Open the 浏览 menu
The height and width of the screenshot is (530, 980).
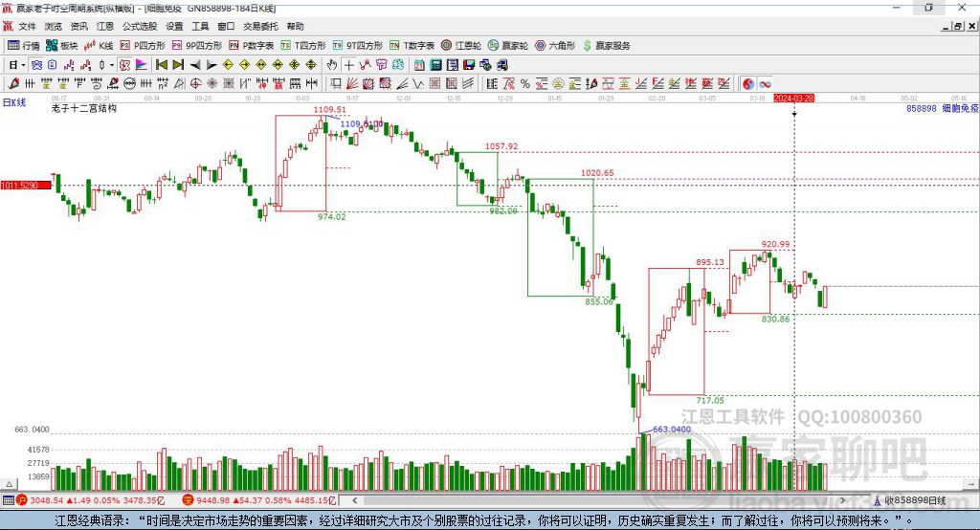(54, 26)
